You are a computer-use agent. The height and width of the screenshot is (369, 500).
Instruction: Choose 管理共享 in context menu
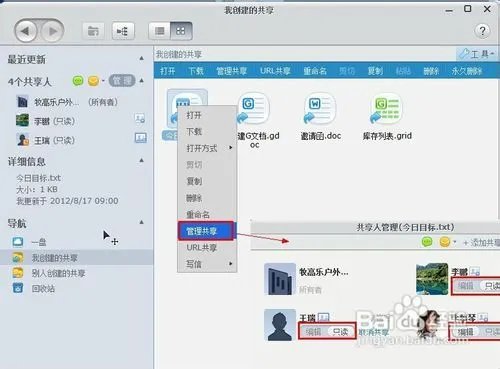click(x=206, y=231)
